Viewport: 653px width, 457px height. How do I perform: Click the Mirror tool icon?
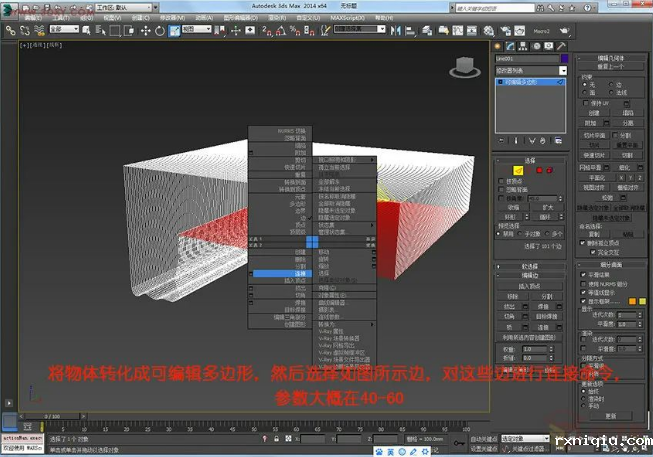pyautogui.click(x=396, y=30)
